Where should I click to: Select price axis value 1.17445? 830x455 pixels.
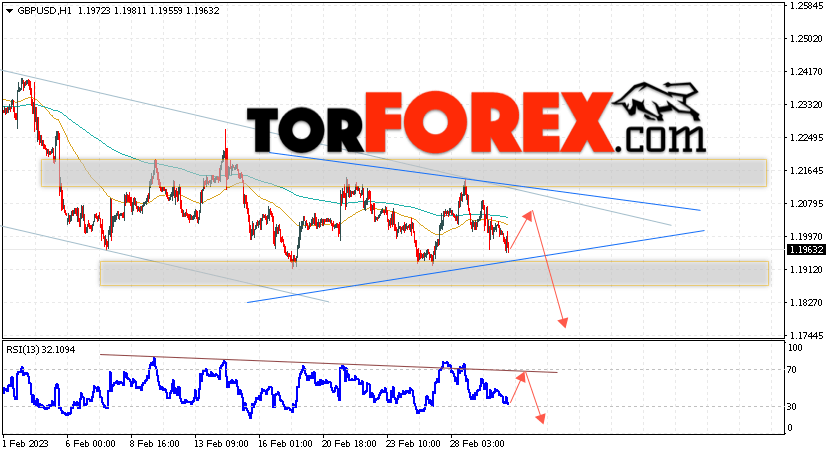point(806,335)
